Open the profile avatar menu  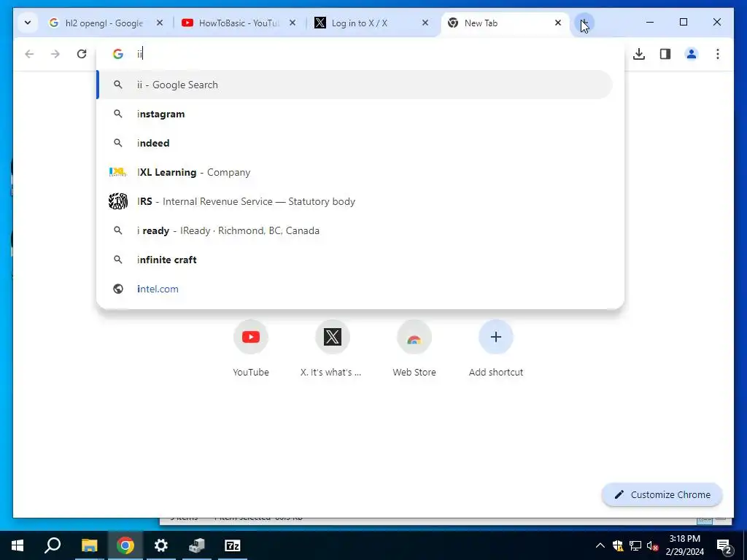(x=692, y=54)
